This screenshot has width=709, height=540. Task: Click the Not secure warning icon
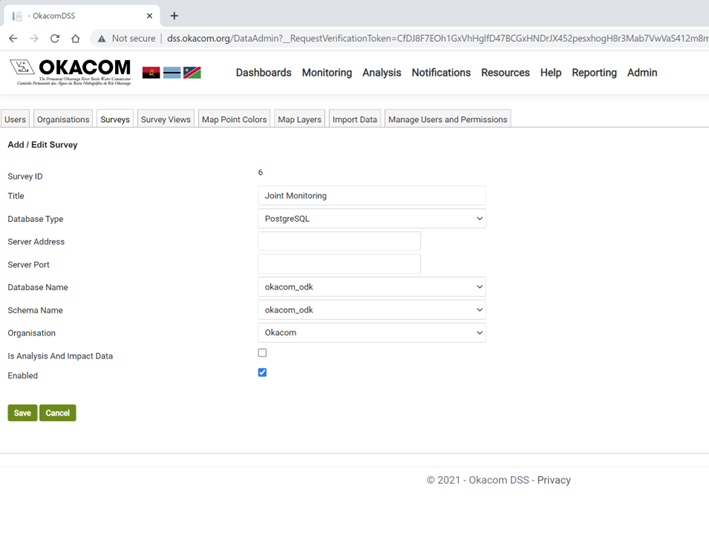tap(102, 39)
